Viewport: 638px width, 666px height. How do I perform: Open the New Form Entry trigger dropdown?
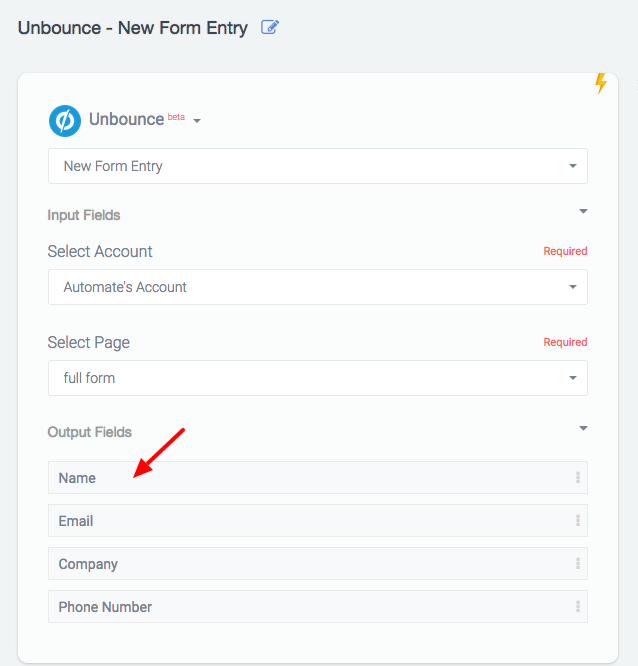318,166
